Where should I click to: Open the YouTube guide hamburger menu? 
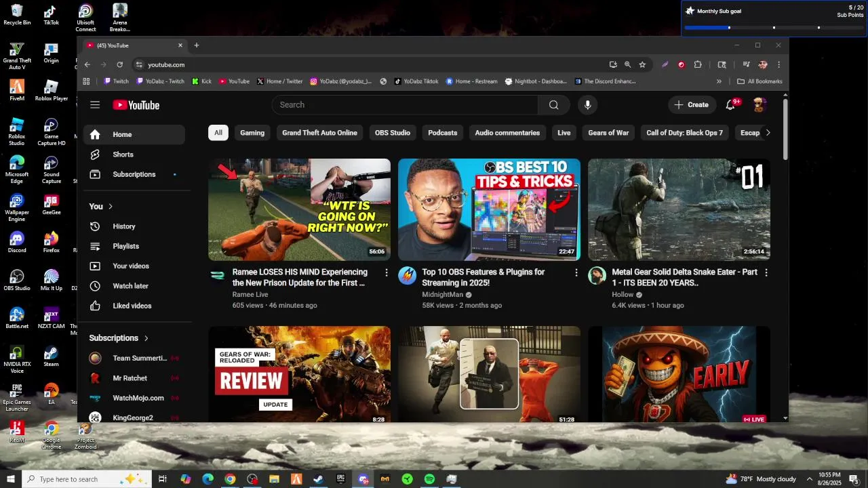[95, 105]
